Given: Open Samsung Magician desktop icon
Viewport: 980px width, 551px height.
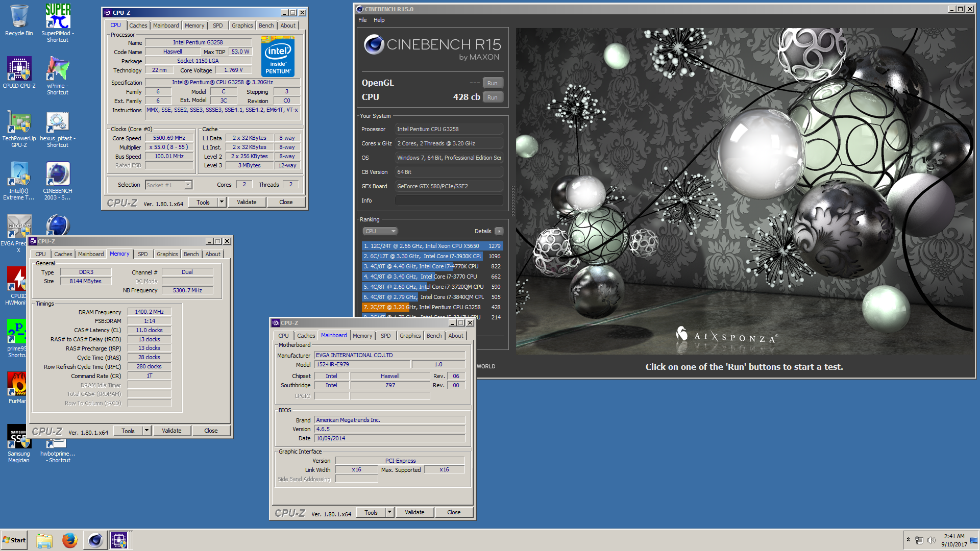Looking at the screenshot, I should click(x=19, y=444).
